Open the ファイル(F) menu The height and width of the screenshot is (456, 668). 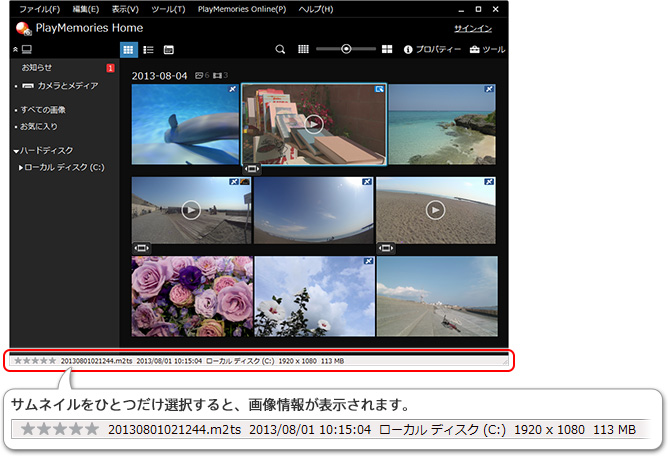coord(39,9)
